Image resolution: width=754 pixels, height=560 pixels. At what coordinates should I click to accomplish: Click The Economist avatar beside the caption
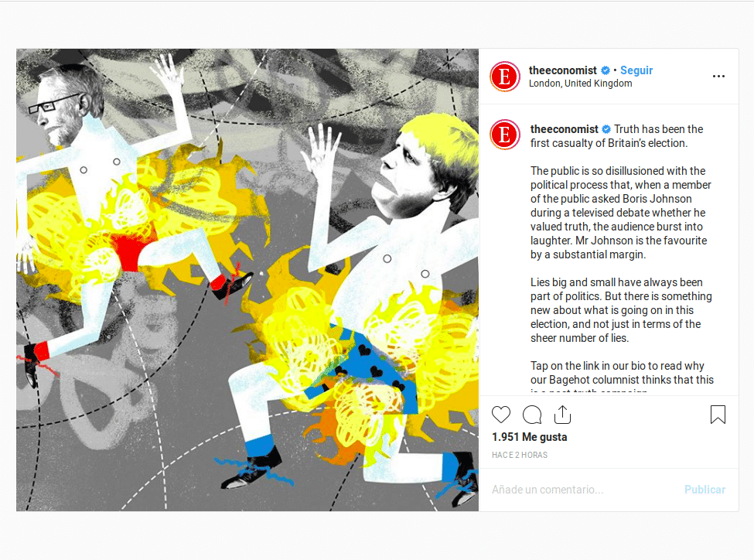tap(505, 135)
